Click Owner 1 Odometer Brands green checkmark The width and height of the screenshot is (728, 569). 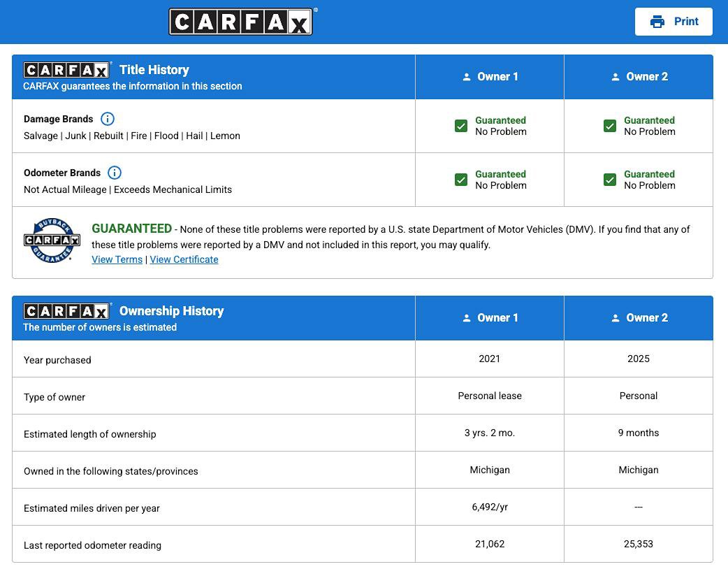click(461, 180)
